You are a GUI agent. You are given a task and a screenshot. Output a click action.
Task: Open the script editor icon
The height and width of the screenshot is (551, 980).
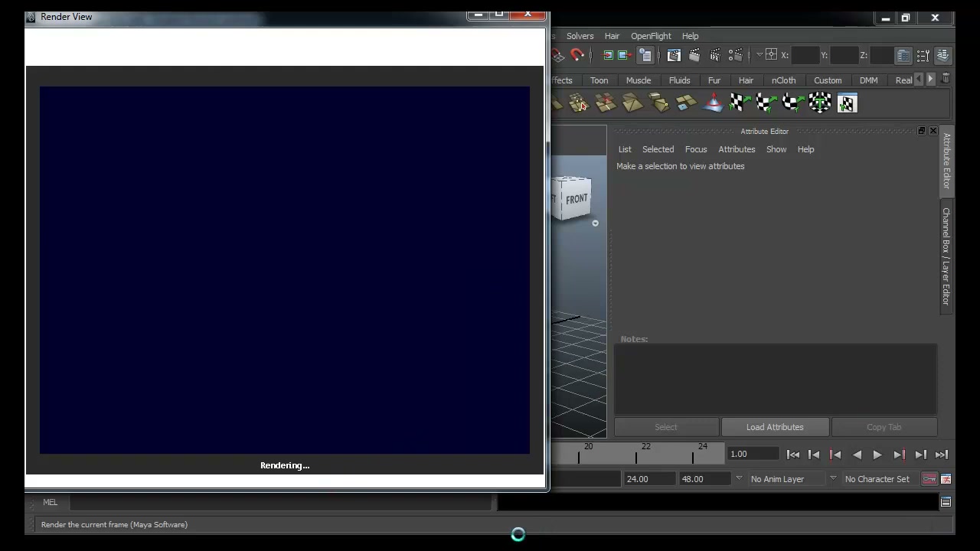[946, 502]
